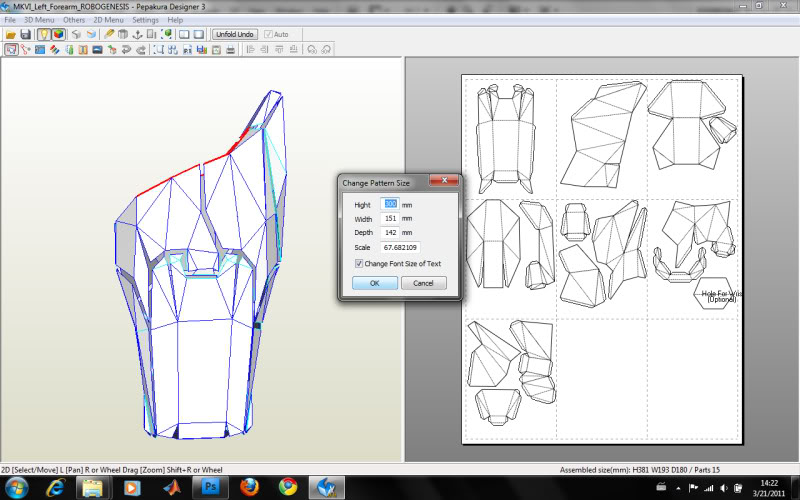The image size is (800, 500).
Task: Toggle the Auto unfold checkbox
Action: pos(268,34)
